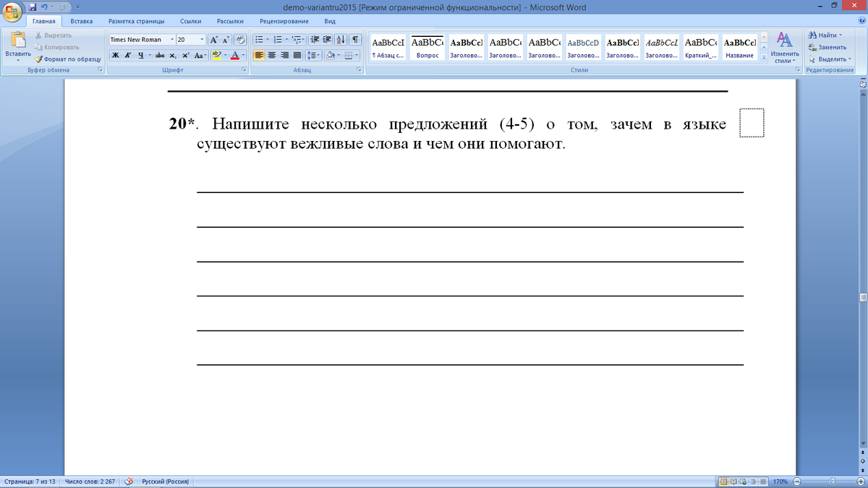
Task: Click the Increase Indent icon
Action: coord(327,40)
